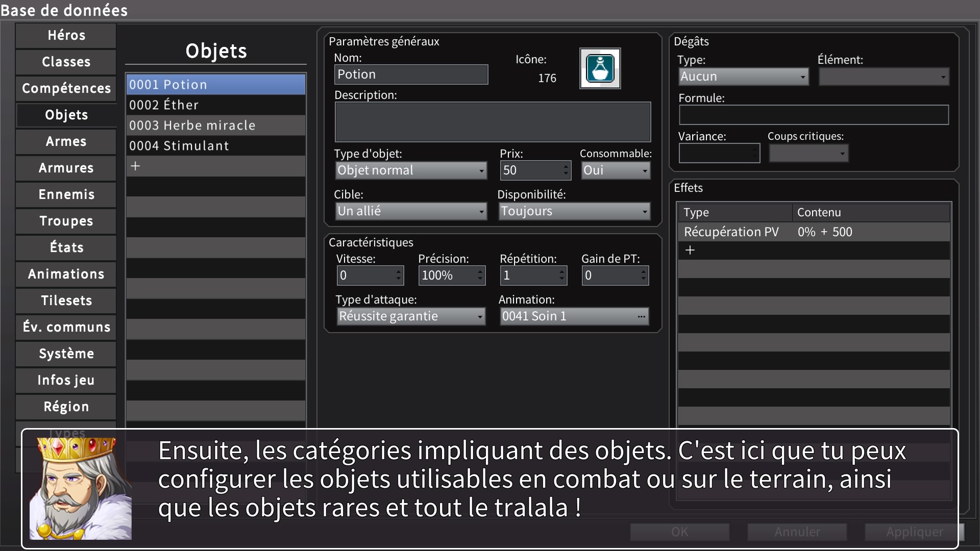This screenshot has width=980, height=551.
Task: Click the Formule input field
Action: (814, 115)
